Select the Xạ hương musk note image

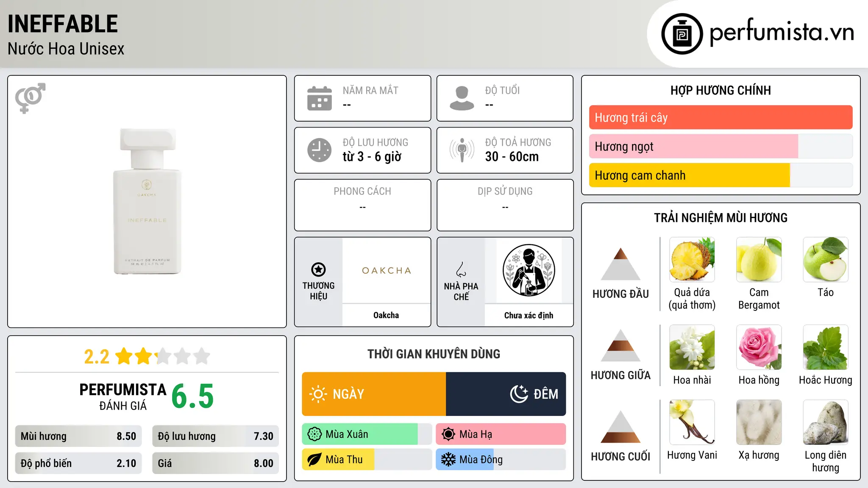[x=759, y=422]
